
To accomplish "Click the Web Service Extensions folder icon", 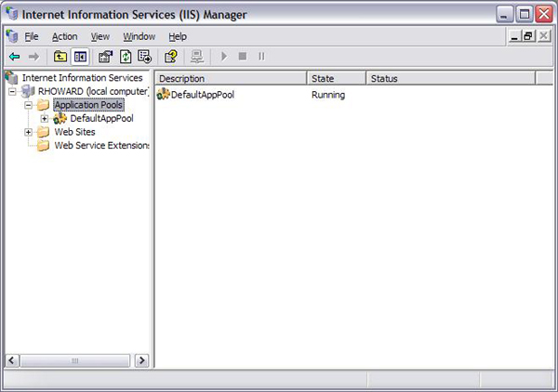I will [43, 145].
